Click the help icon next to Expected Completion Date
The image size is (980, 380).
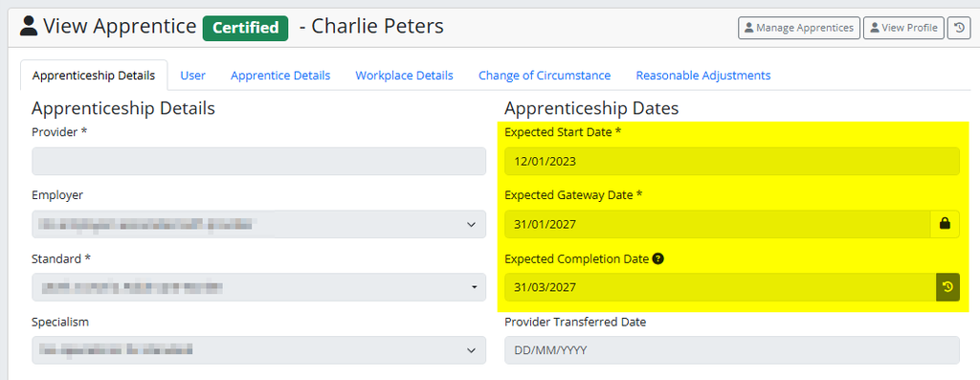pos(657,258)
